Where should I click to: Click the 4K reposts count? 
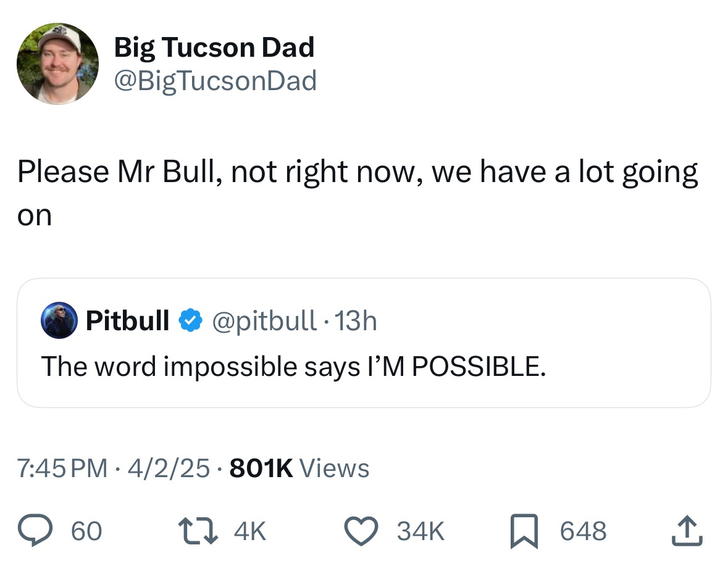(x=251, y=531)
